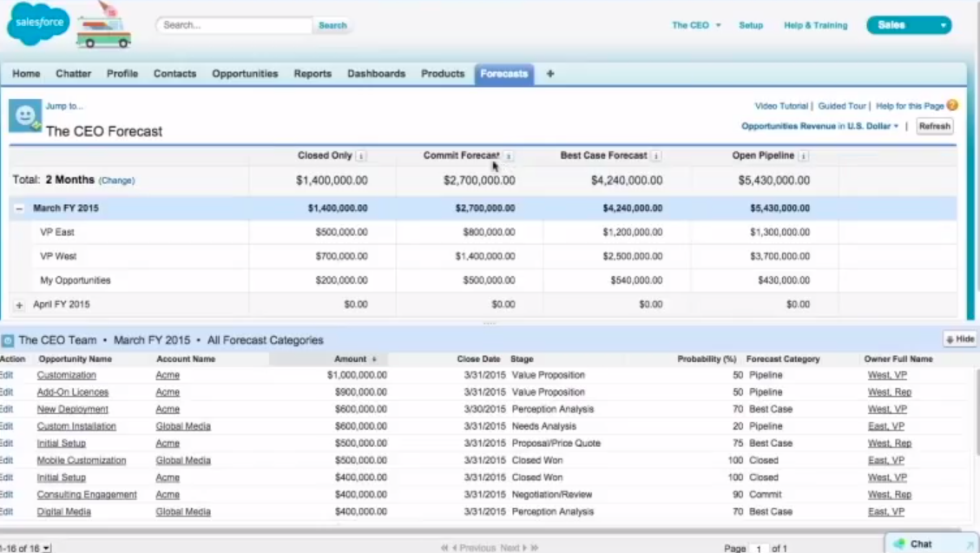Switch to the Opportunities tab
Image resolution: width=980 pixels, height=553 pixels.
coord(245,74)
